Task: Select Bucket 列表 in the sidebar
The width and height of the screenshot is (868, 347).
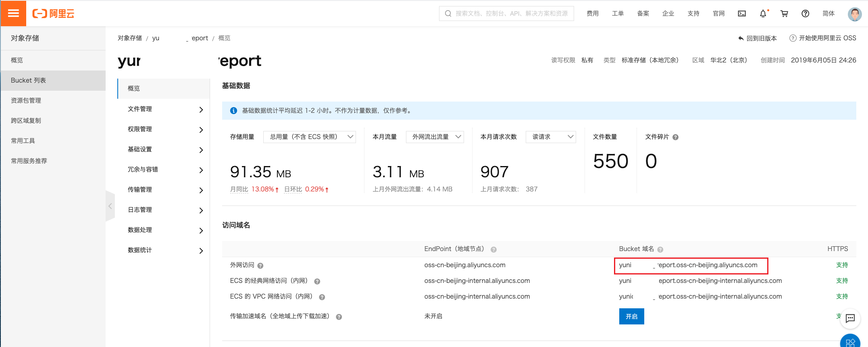Action: (x=28, y=81)
